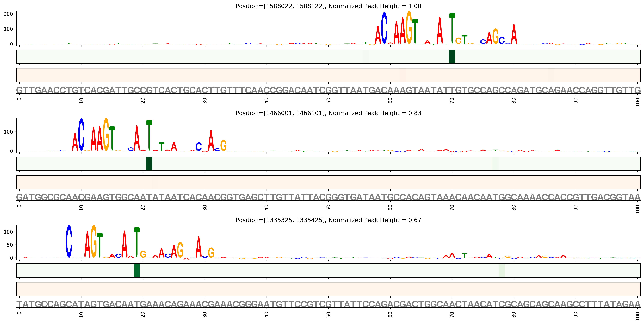The width and height of the screenshot is (644, 324).
Task: Click the y-axis tick label 100 in the top panel
Action: 8,29
